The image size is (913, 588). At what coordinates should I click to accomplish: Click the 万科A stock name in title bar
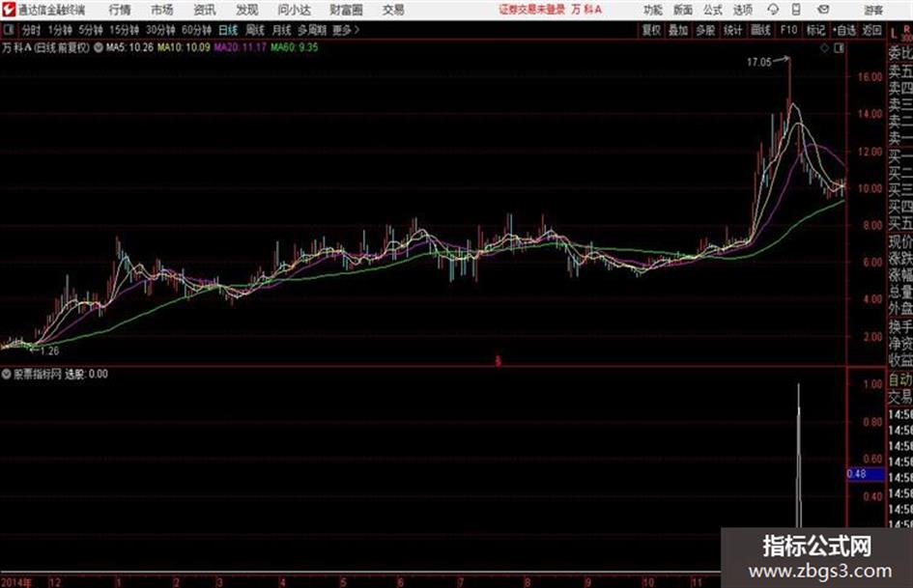click(x=586, y=10)
